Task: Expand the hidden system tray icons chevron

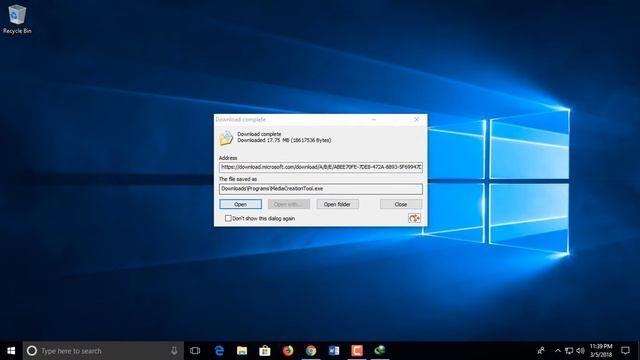Action: 558,351
